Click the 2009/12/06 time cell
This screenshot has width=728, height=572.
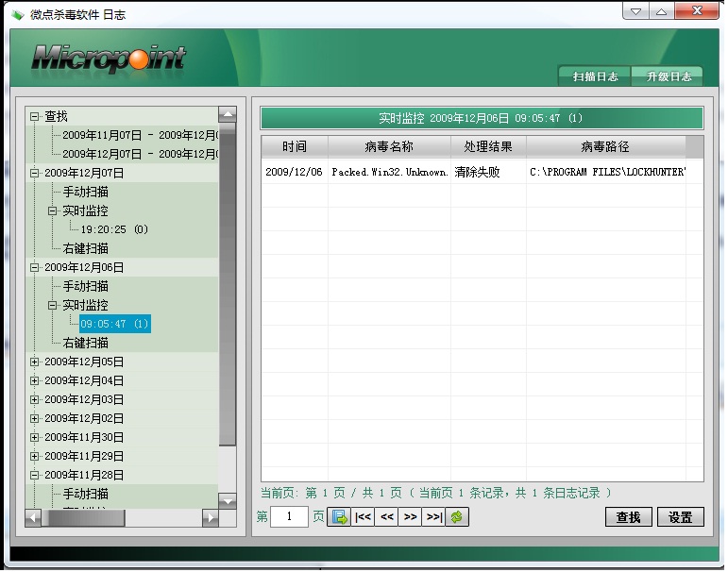(295, 172)
